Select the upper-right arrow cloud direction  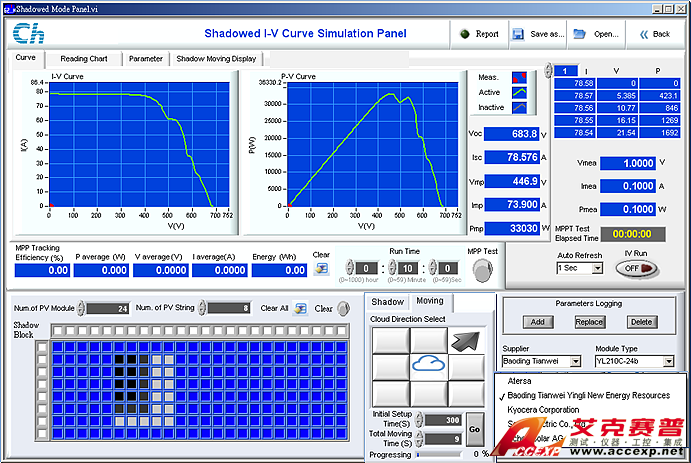coord(466,341)
